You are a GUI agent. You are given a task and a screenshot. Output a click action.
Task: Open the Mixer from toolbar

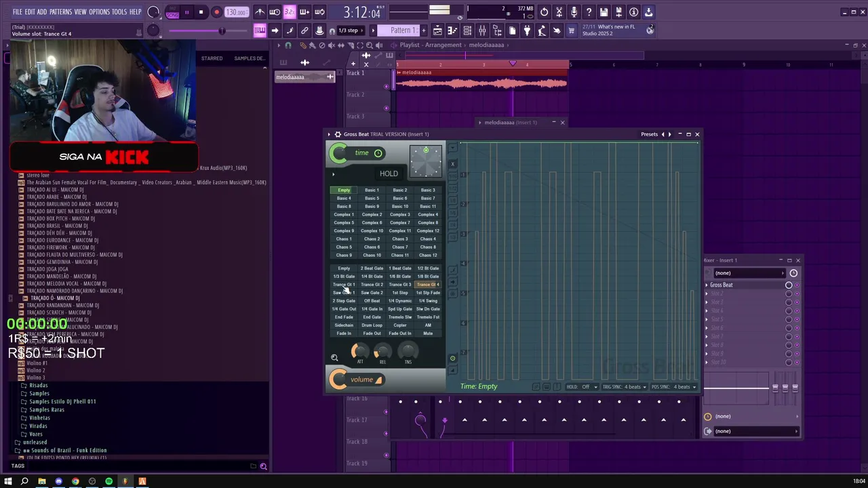(482, 30)
